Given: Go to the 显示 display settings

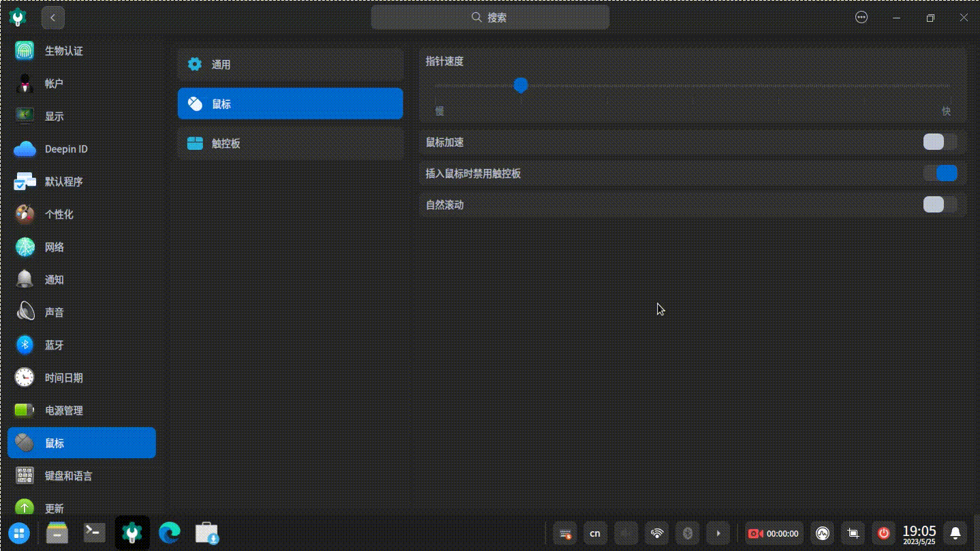Looking at the screenshot, I should click(82, 116).
